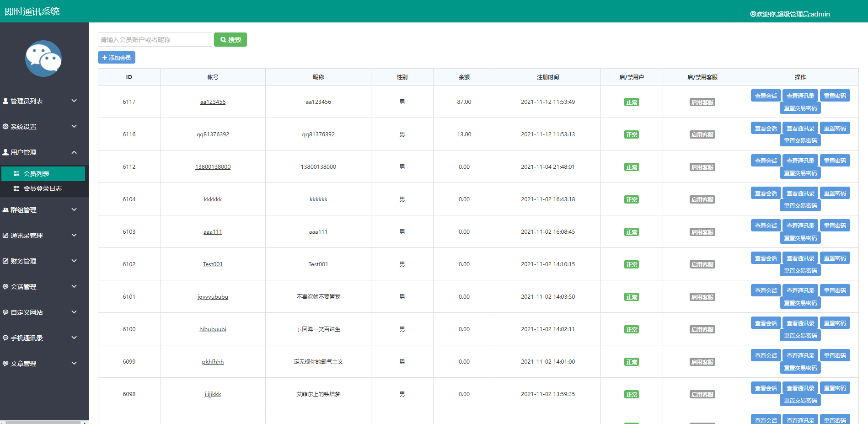Click 重置交易密码 for user pkhfhhh
The image size is (868, 424).
[800, 368]
